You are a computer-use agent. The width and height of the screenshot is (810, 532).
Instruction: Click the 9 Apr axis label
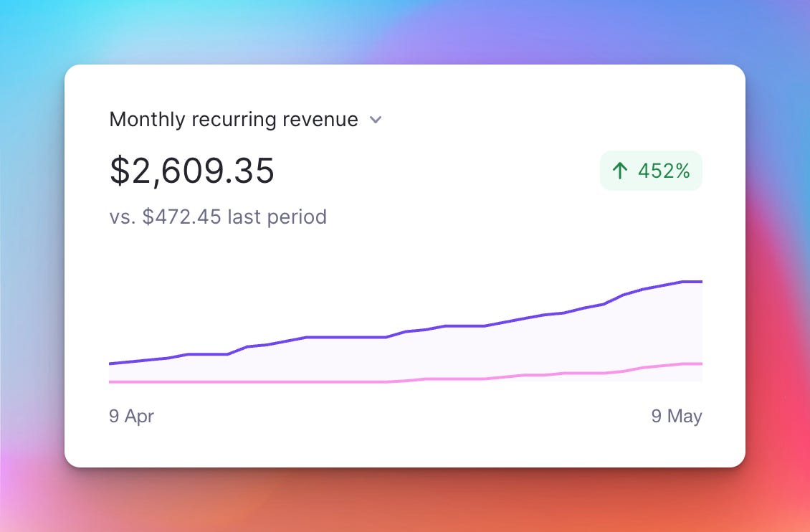coord(131,416)
